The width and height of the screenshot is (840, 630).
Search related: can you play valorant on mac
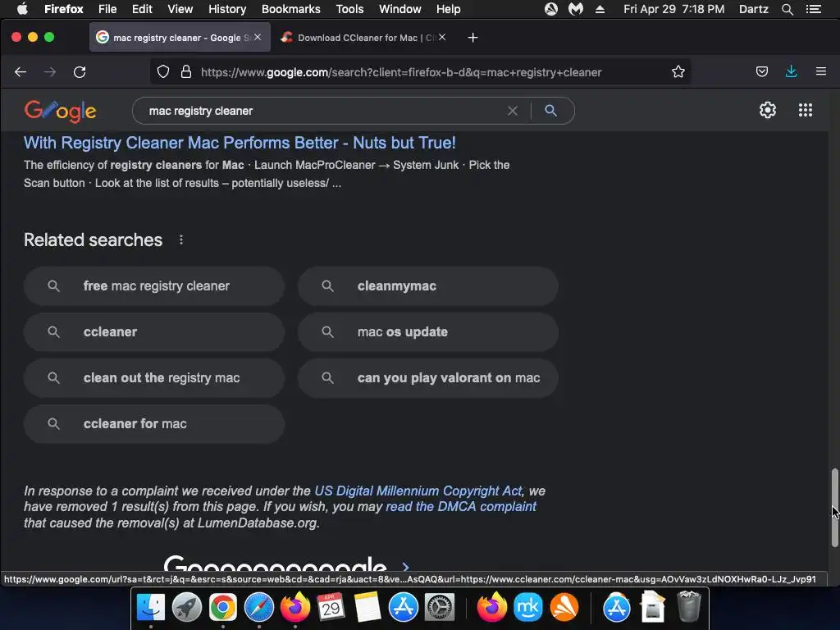coord(428,377)
